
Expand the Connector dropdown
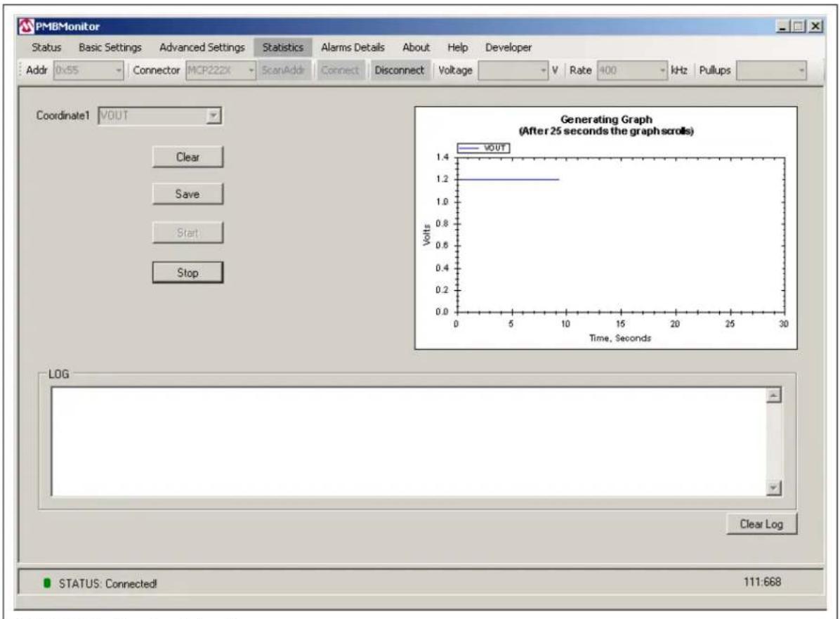(x=251, y=70)
